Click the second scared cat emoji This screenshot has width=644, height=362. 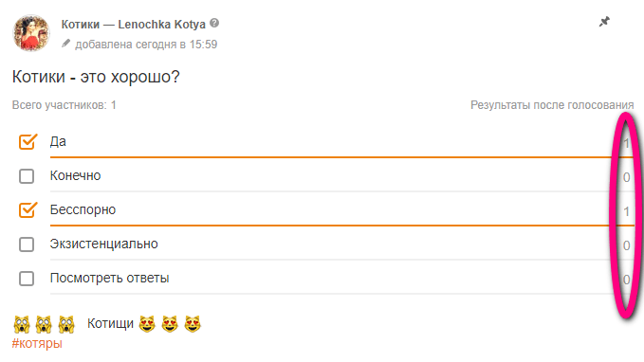click(x=44, y=324)
